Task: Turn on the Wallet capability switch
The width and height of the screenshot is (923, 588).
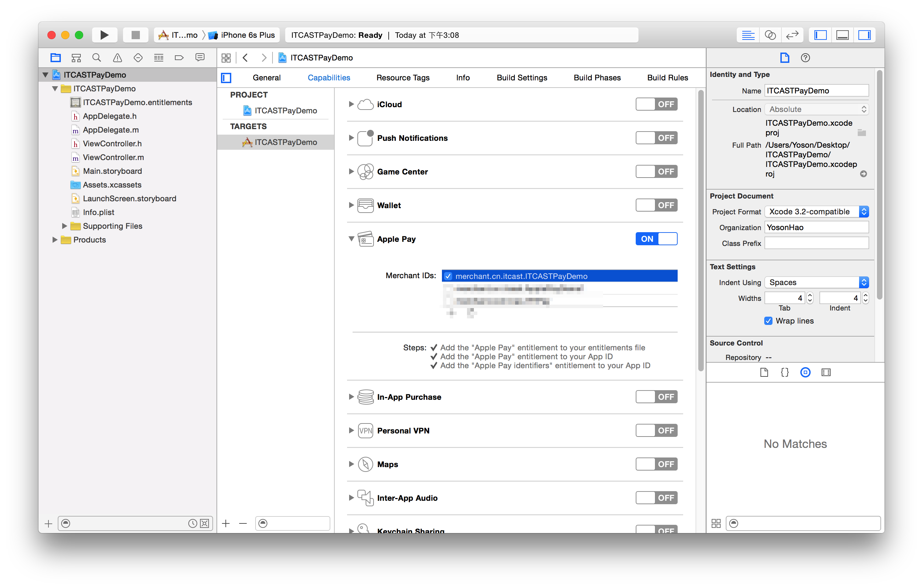Action: point(656,205)
